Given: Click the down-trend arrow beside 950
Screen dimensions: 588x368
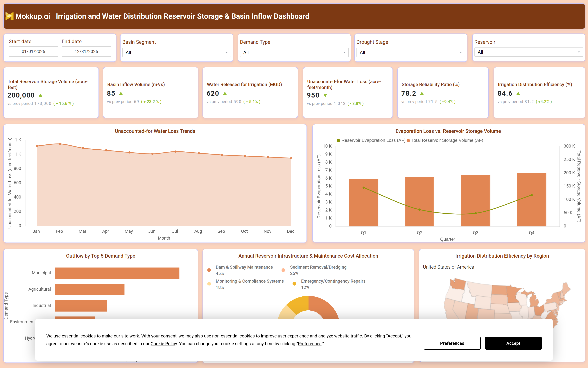Looking at the screenshot, I should click(325, 95).
